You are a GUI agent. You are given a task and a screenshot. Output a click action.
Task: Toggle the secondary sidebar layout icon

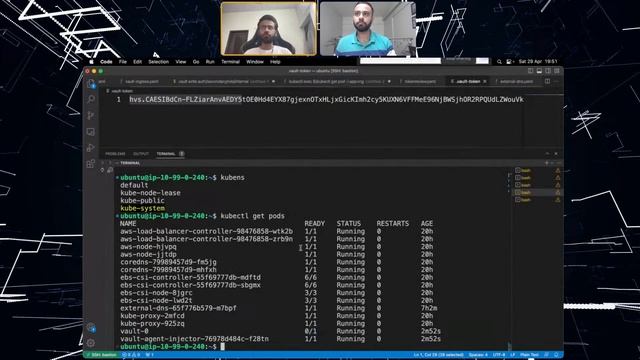point(548,71)
